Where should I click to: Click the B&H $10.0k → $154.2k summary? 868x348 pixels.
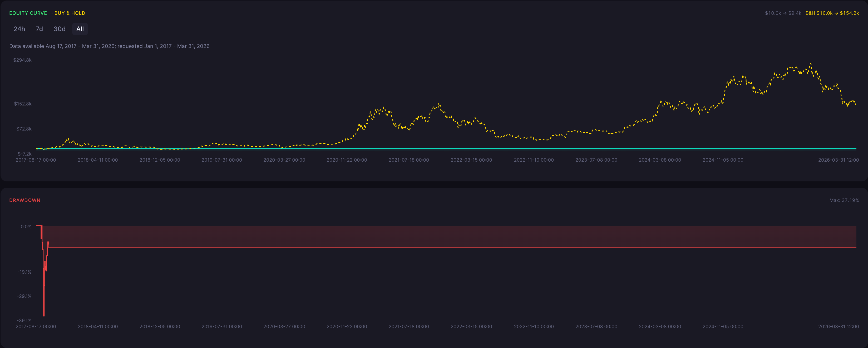(x=832, y=13)
